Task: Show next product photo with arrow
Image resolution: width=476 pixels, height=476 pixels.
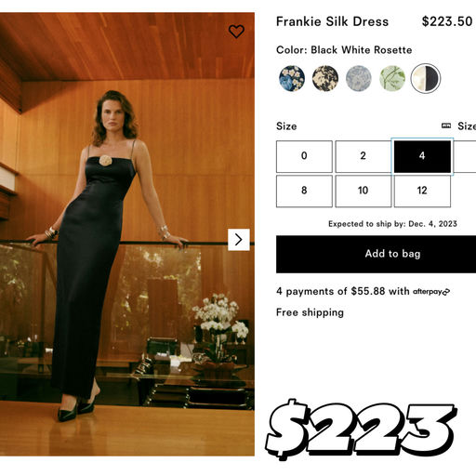Action: [x=239, y=240]
